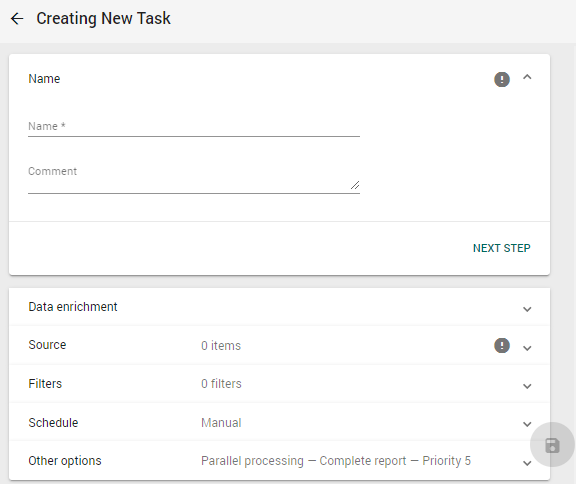This screenshot has height=484, width=576.
Task: Expand the Data enrichment chevron
Action: tap(527, 309)
